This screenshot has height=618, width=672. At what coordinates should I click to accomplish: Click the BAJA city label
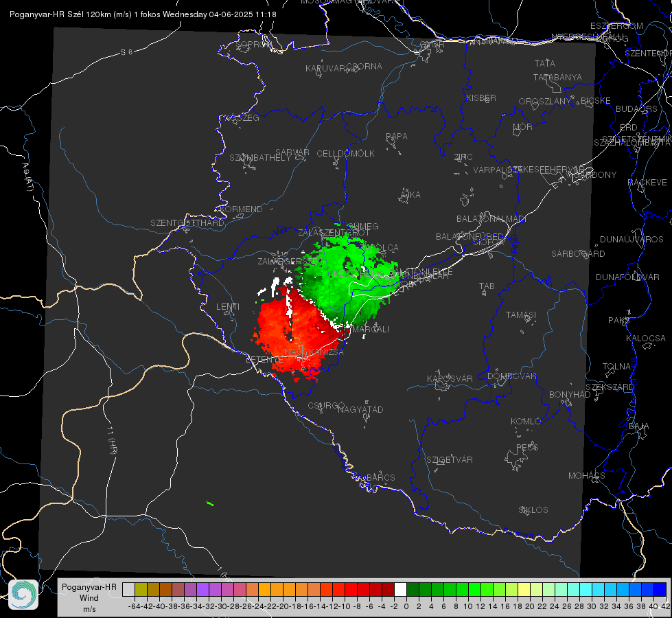[639, 426]
